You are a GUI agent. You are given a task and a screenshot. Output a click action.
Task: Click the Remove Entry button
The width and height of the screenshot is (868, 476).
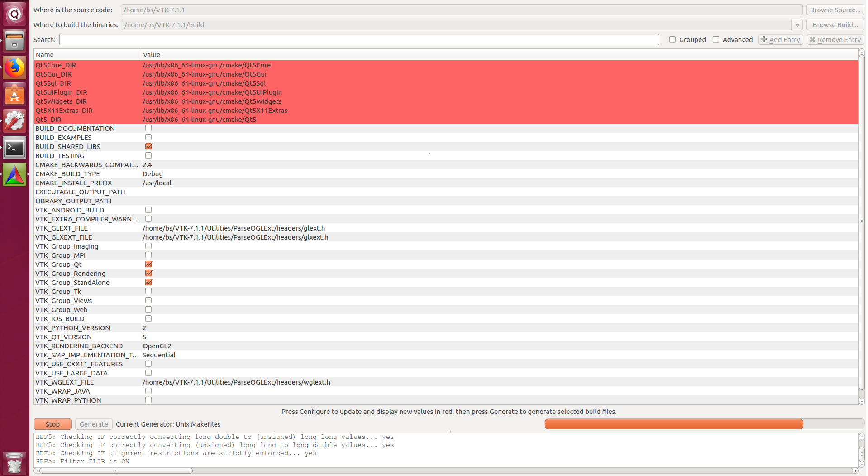coord(835,40)
